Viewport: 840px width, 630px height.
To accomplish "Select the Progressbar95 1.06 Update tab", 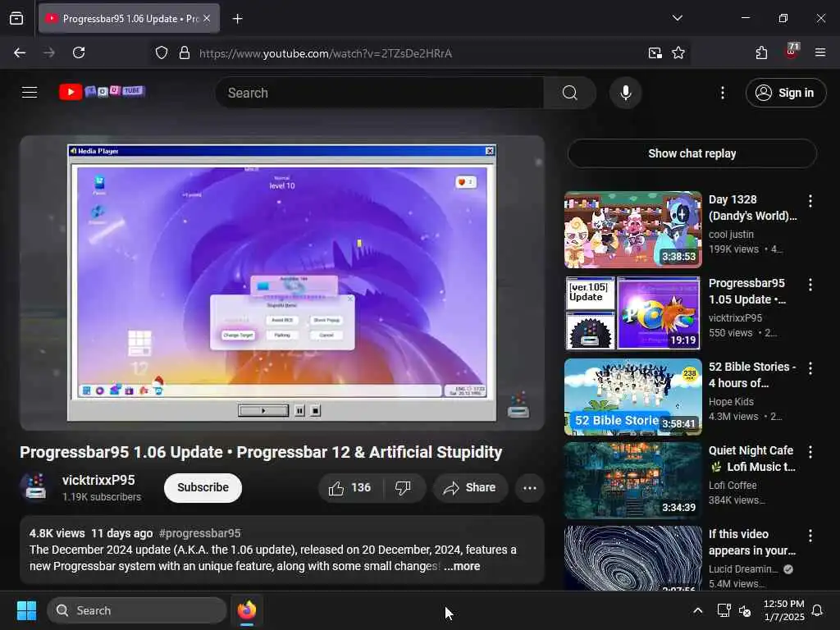I will point(129,19).
